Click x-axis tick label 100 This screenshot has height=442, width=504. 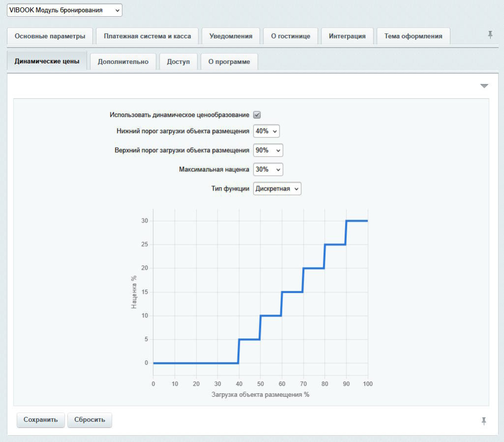click(368, 384)
